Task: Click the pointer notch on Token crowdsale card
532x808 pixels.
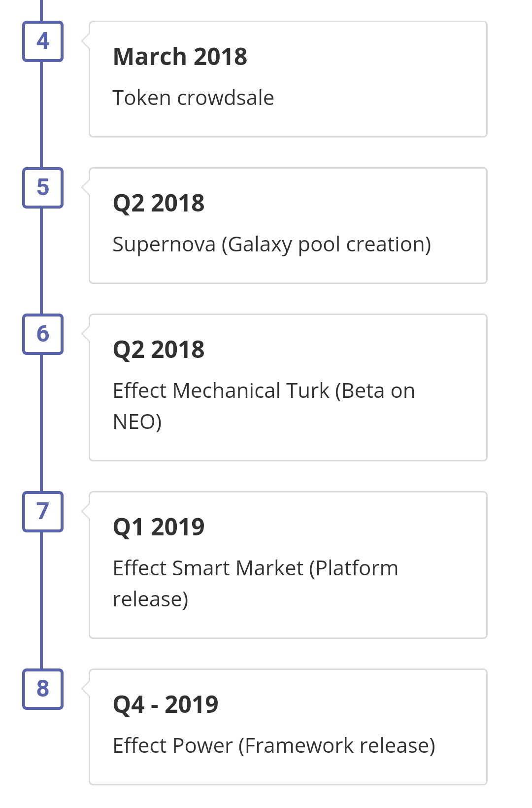Action: pos(86,41)
